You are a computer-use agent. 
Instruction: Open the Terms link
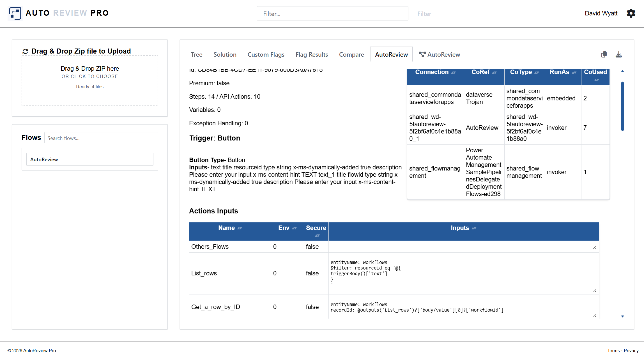(613, 351)
